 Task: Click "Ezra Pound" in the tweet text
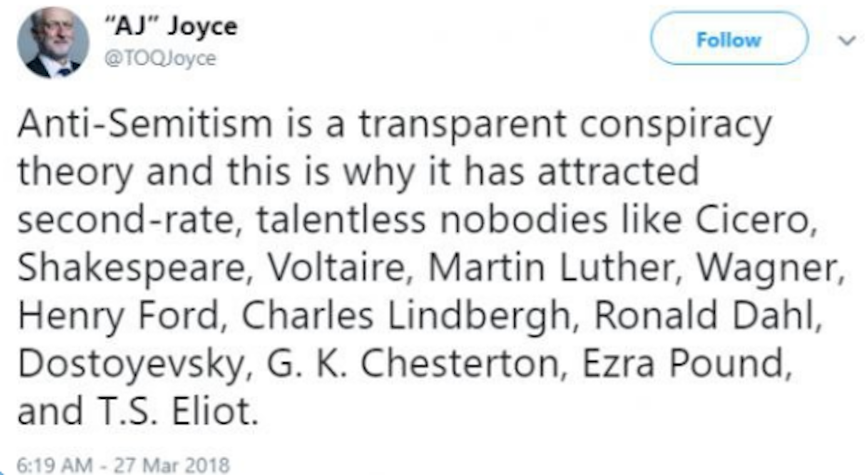coord(686,363)
